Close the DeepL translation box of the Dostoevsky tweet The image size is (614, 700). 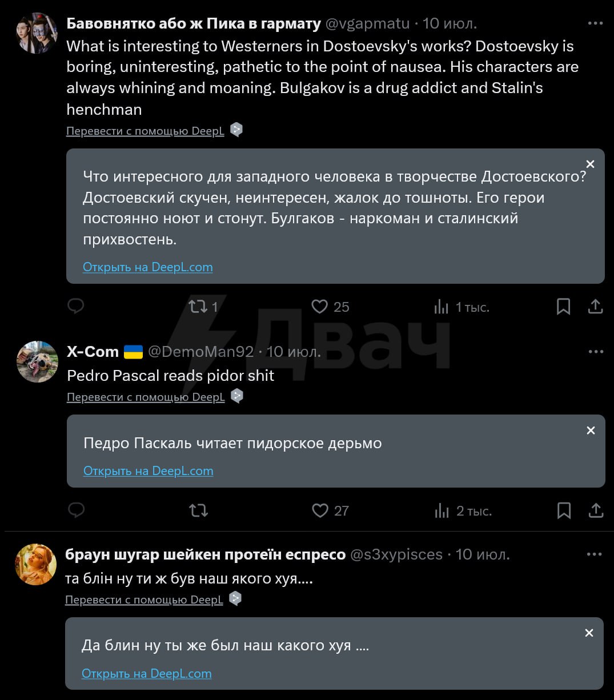pyautogui.click(x=591, y=164)
